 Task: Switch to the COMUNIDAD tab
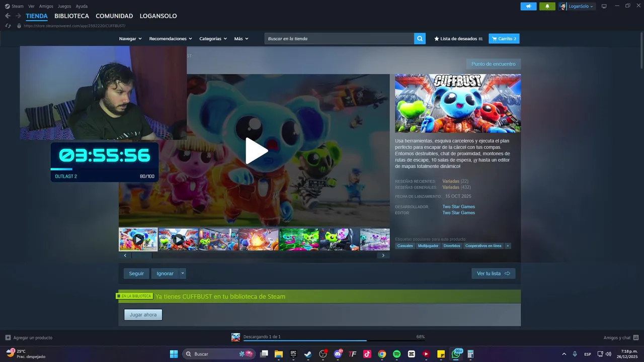[x=114, y=16]
